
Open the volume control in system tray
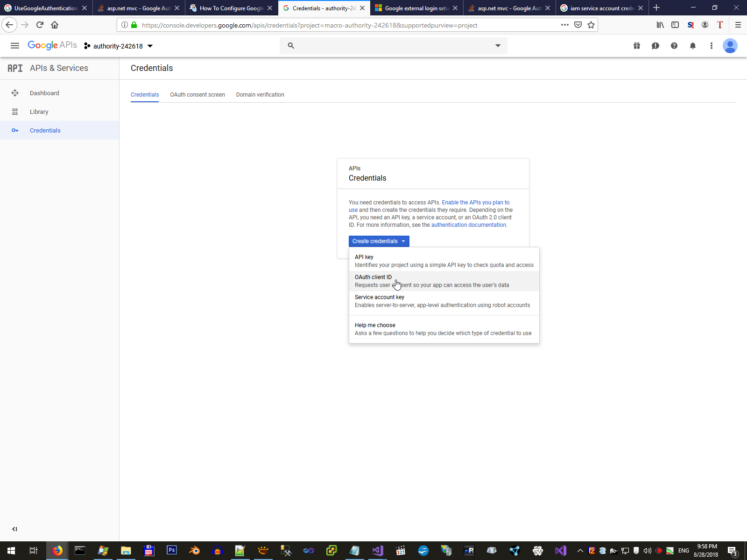pos(648,551)
